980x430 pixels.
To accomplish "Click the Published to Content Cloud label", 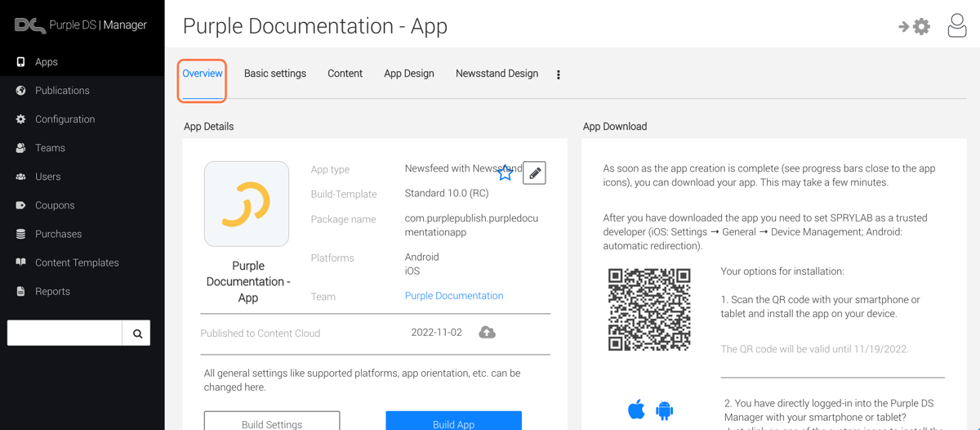I will tap(261, 334).
